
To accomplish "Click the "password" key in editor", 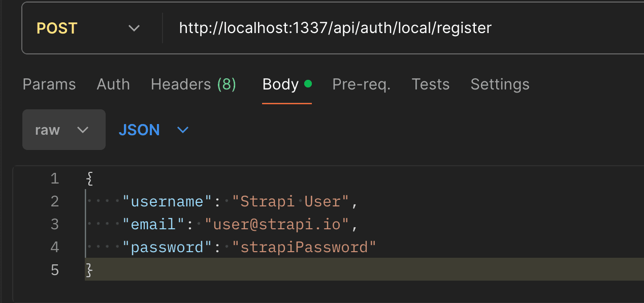I will pos(167,248).
